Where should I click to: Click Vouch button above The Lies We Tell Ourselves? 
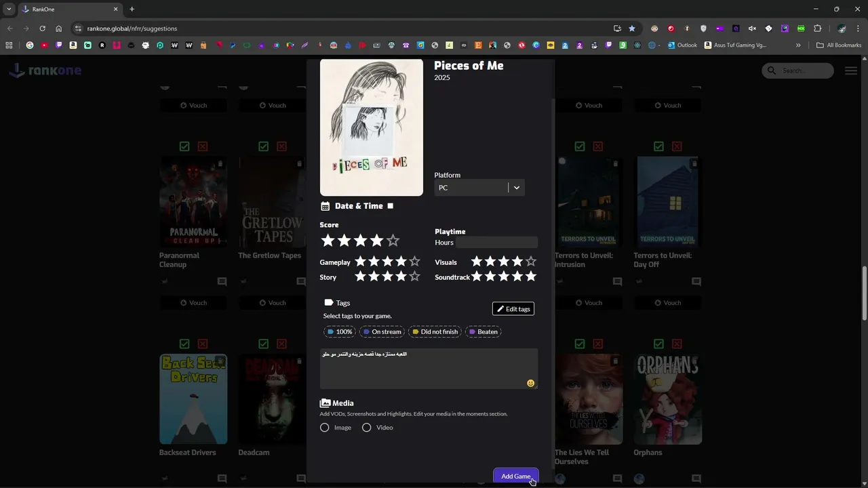click(589, 302)
